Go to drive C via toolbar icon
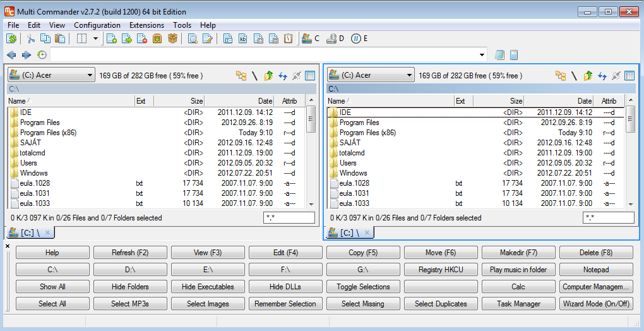Image resolution: width=644 pixels, height=331 pixels. 310,39
